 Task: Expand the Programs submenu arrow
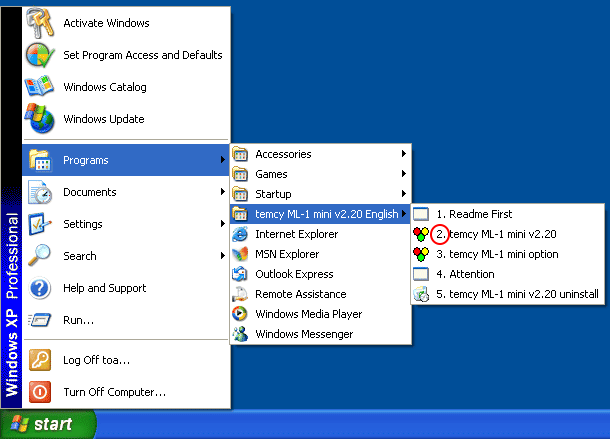pyautogui.click(x=223, y=160)
